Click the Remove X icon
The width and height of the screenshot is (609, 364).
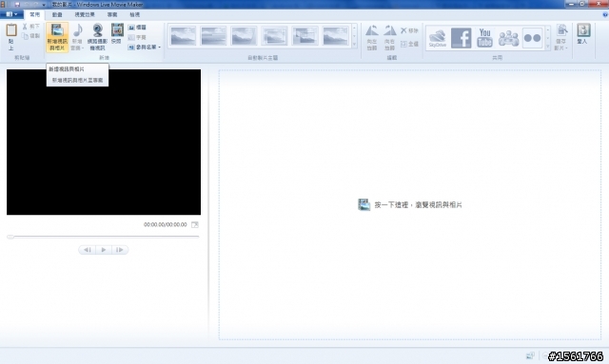pyautogui.click(x=403, y=30)
